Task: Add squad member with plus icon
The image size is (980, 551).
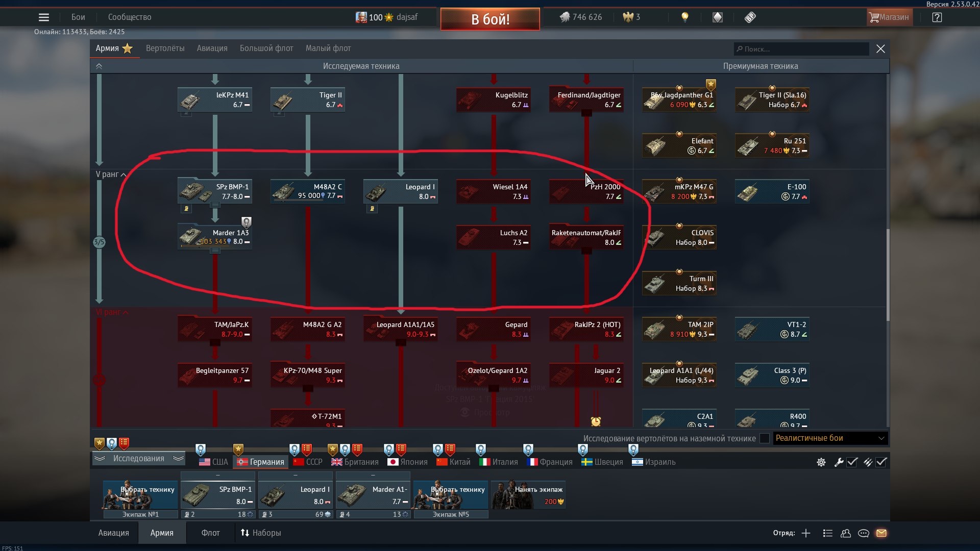Action: (x=806, y=533)
